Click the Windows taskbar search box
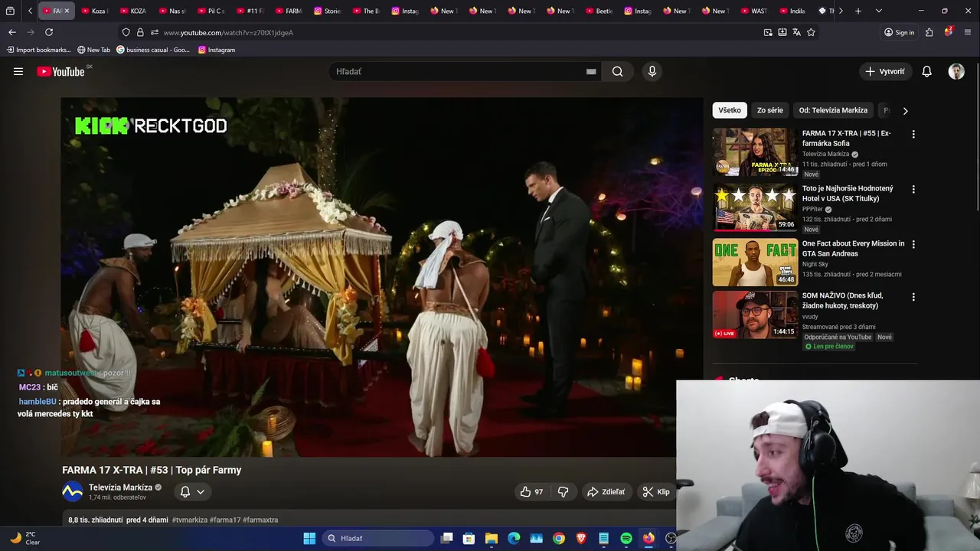 [377, 538]
